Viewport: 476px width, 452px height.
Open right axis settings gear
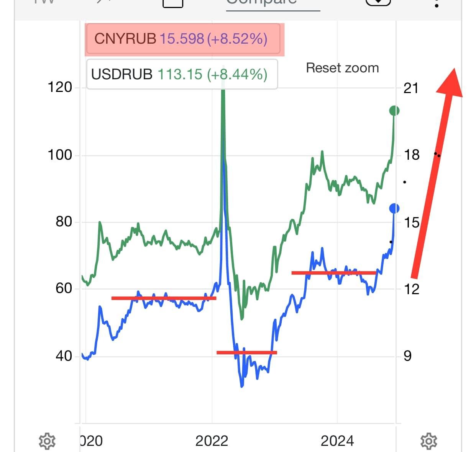(428, 441)
